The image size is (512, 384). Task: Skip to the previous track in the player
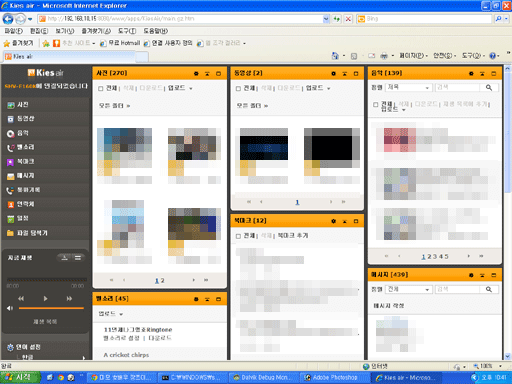coord(21,298)
